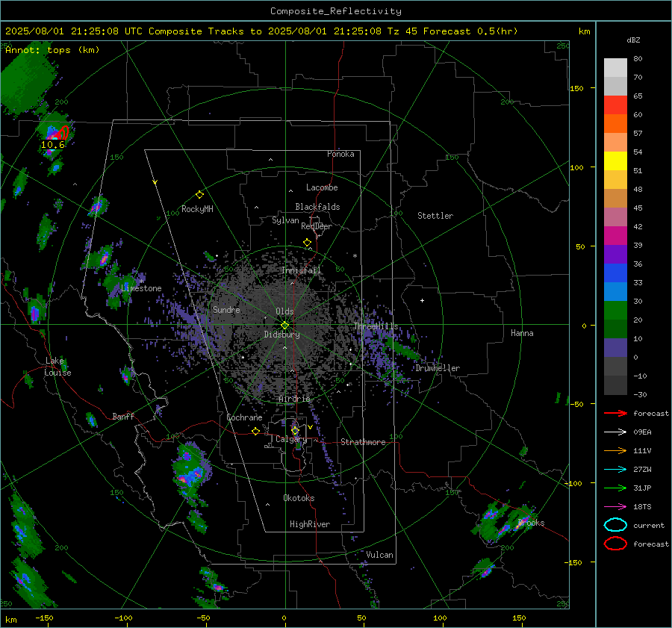Click the Vulcan label

coord(379,555)
